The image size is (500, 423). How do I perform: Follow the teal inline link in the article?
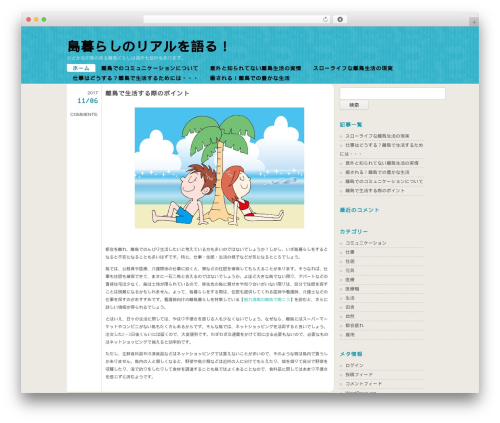pyautogui.click(x=267, y=299)
